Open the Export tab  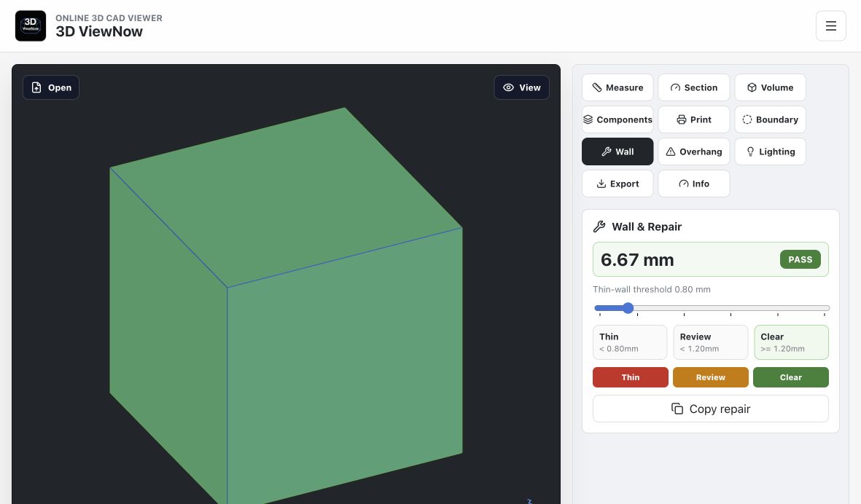[x=617, y=184]
